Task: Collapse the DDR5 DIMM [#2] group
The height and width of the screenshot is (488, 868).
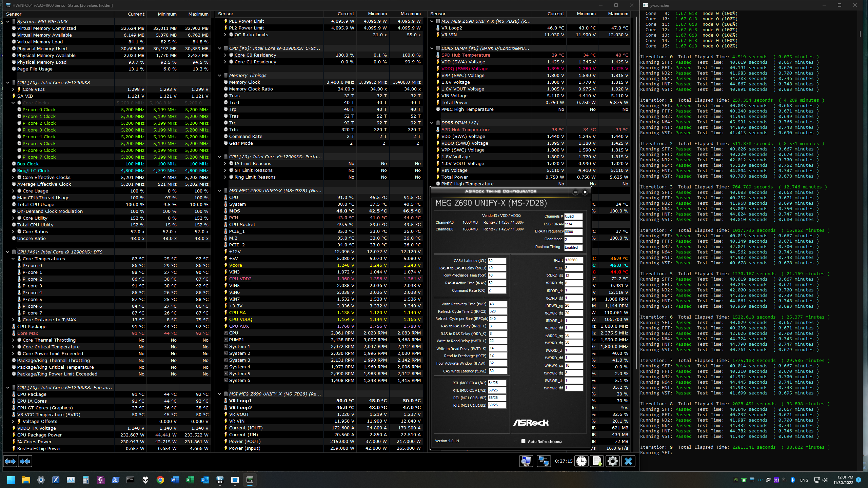Action: click(x=432, y=123)
